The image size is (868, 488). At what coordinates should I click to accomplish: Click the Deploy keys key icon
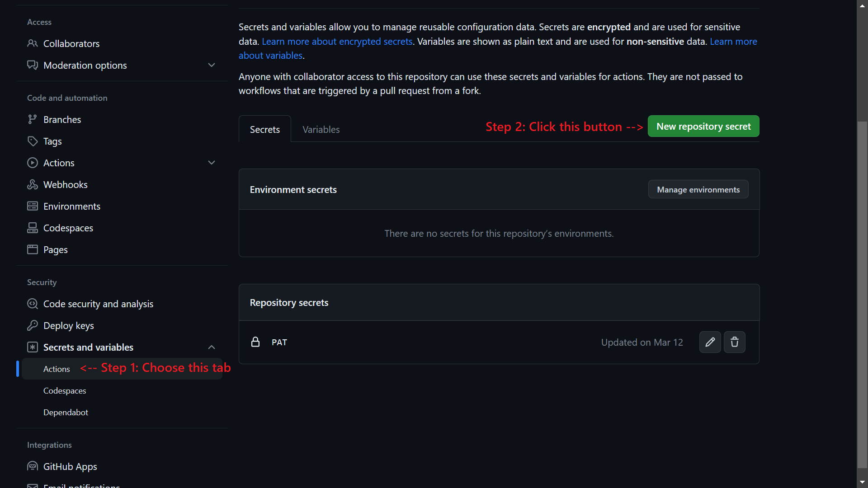(33, 325)
